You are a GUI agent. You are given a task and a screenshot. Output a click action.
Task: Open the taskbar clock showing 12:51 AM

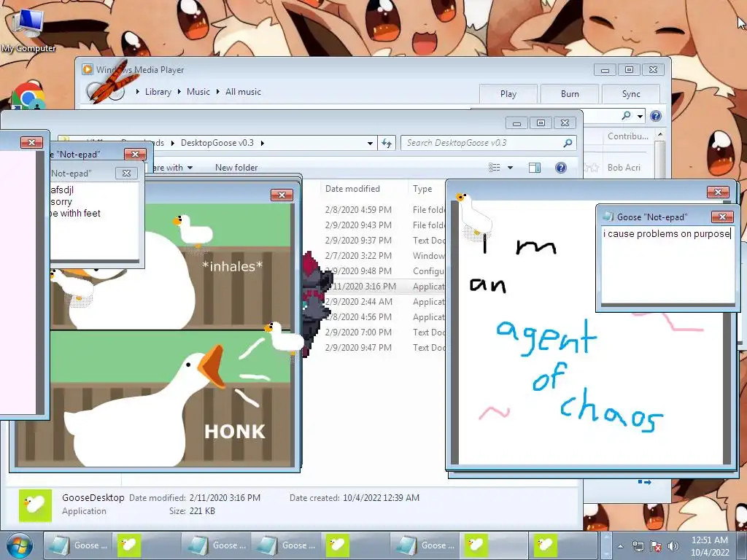point(710,546)
